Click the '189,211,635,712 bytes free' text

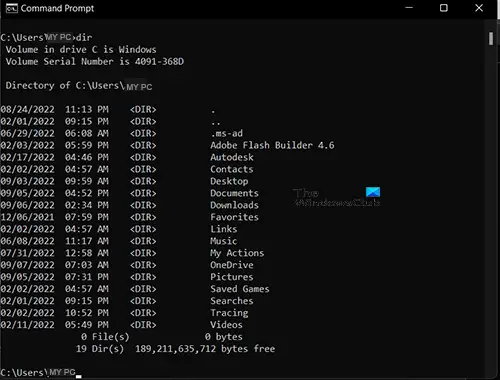tap(205, 349)
